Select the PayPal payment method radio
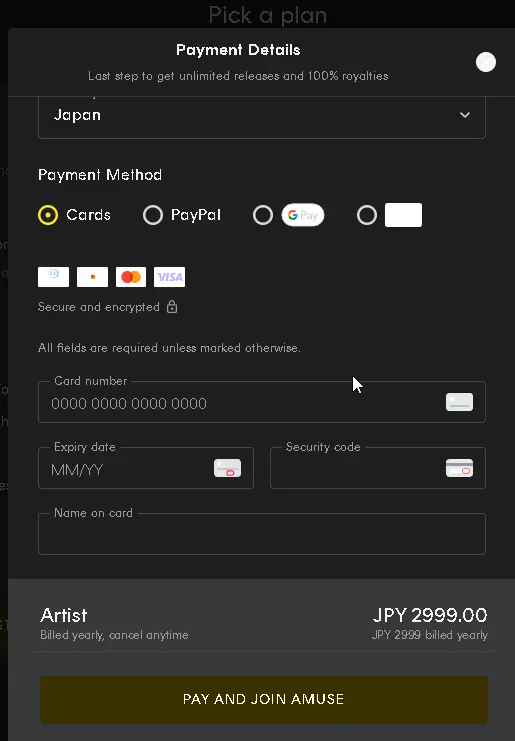 (153, 215)
